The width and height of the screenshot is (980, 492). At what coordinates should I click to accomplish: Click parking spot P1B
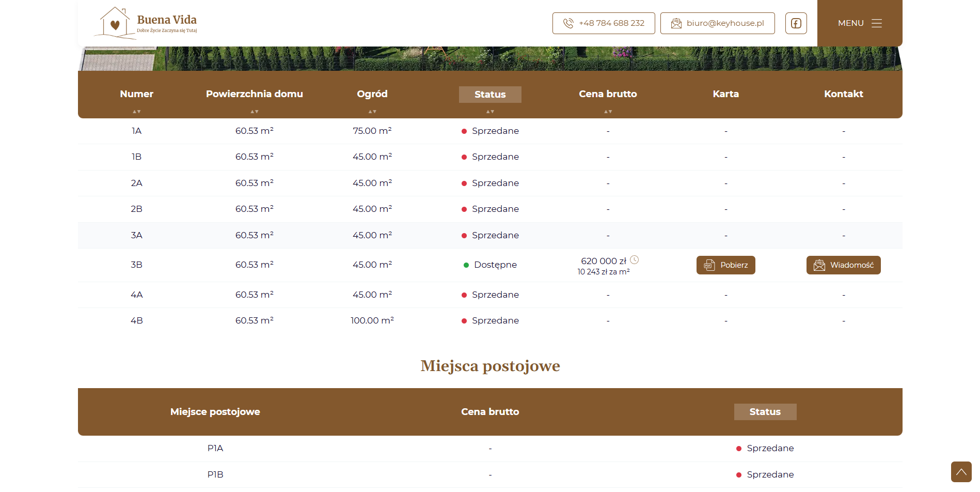click(x=215, y=474)
